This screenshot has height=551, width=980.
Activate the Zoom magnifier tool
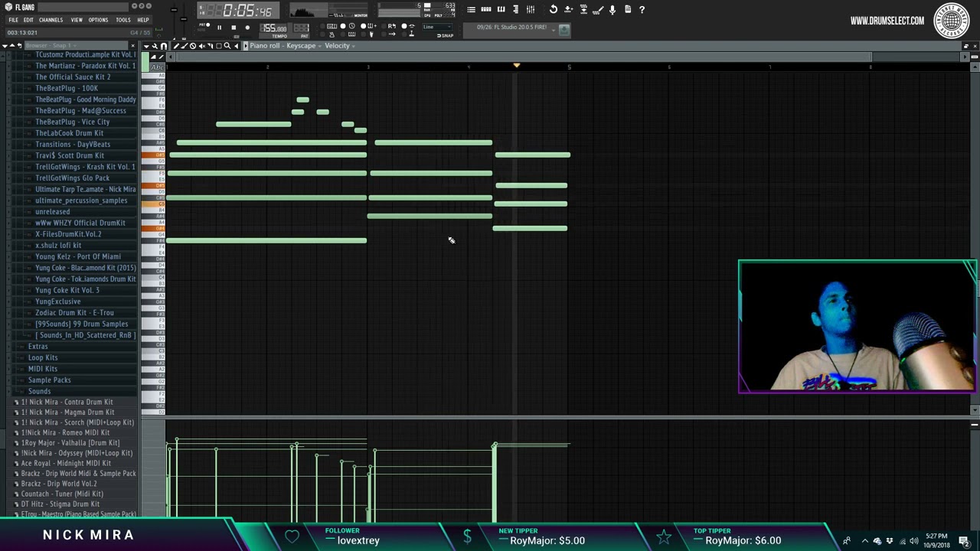pos(227,46)
